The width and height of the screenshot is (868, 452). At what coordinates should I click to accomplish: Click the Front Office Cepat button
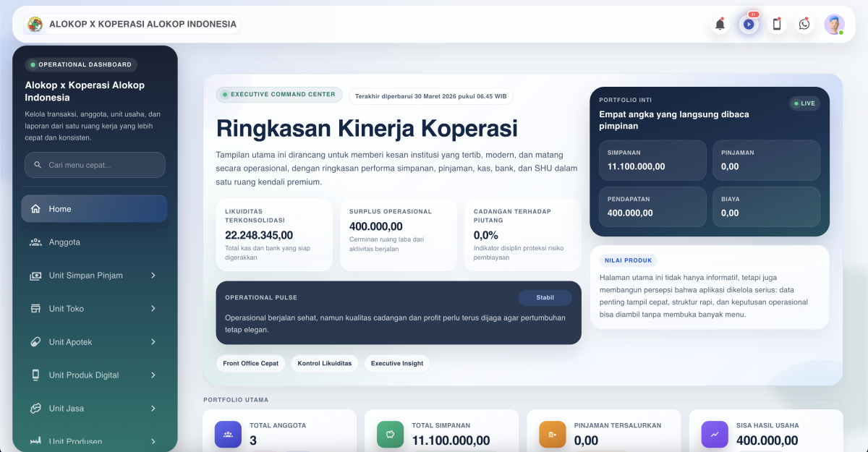tap(251, 363)
